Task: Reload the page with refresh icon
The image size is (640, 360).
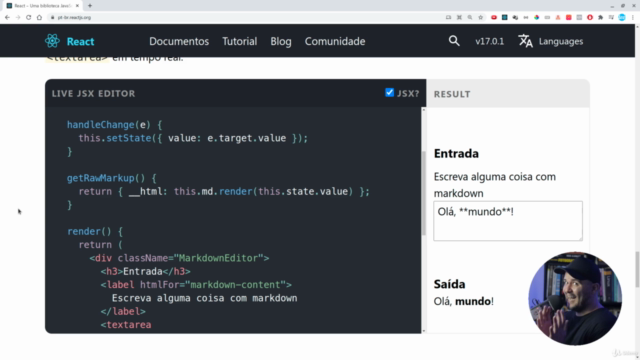Action: click(x=29, y=18)
